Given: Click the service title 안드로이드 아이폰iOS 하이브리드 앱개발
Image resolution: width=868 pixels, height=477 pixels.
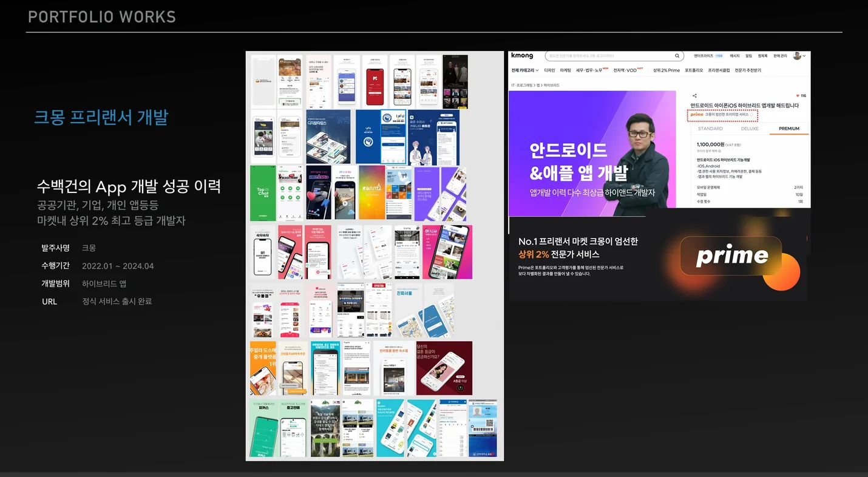Looking at the screenshot, I should pyautogui.click(x=745, y=106).
